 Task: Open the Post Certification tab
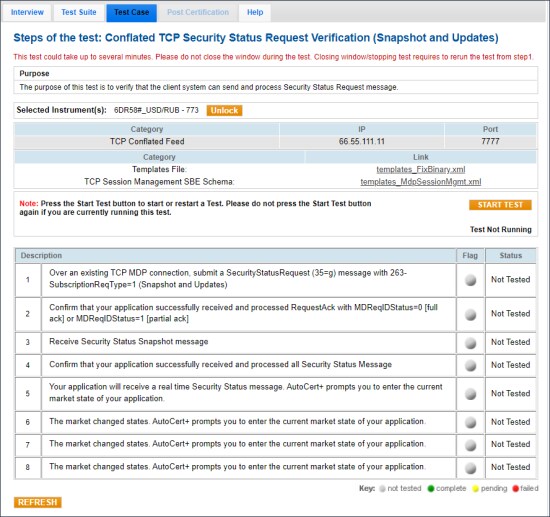[198, 12]
